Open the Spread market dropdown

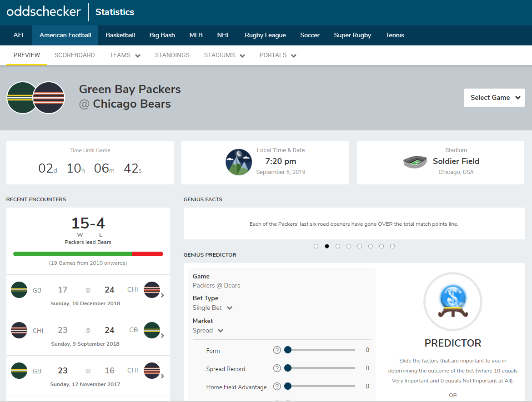208,331
